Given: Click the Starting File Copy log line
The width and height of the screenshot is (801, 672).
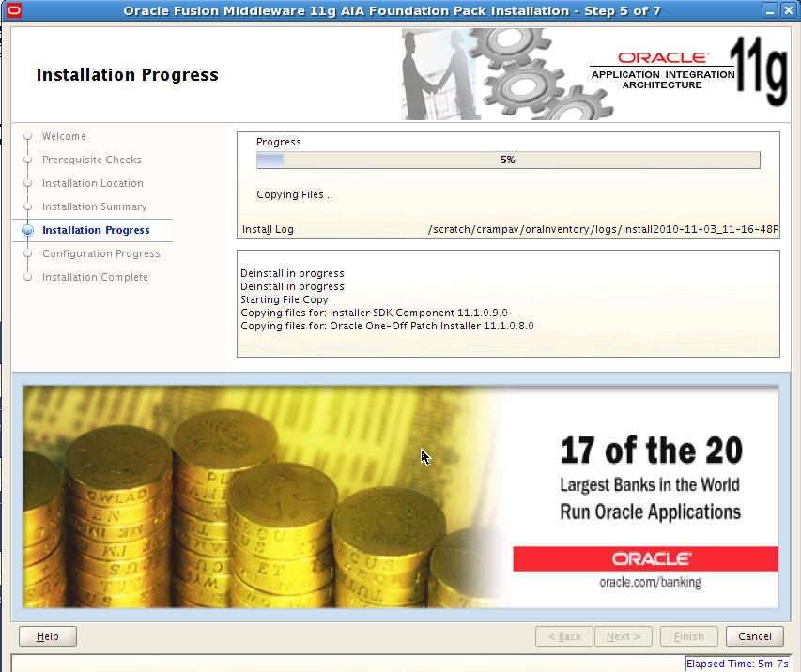Looking at the screenshot, I should pos(284,299).
